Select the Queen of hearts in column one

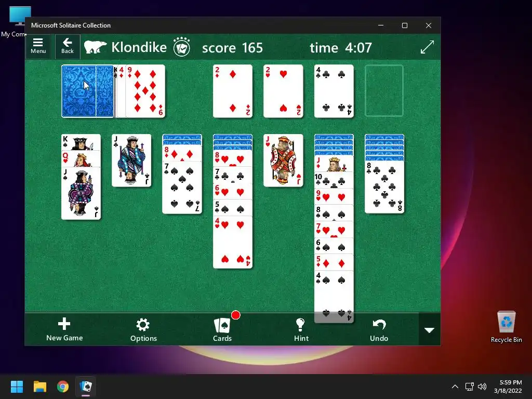point(81,158)
